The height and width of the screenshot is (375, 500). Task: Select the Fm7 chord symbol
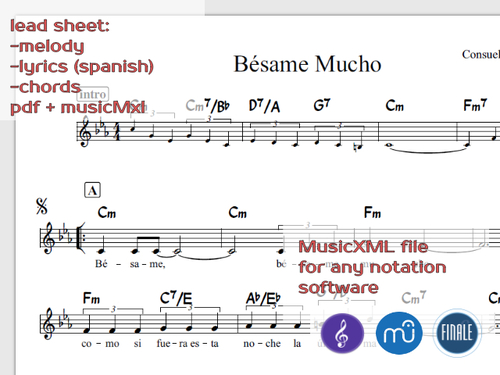[475, 105]
